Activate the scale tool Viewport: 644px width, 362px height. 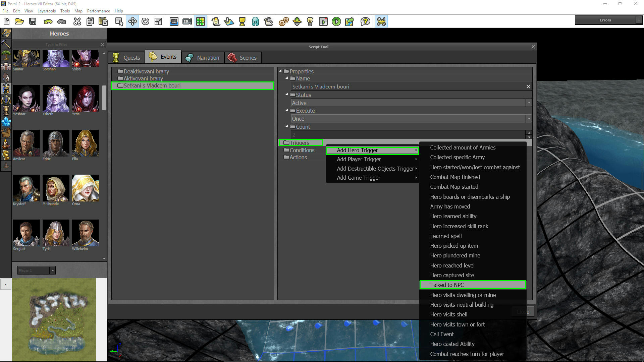point(158,21)
